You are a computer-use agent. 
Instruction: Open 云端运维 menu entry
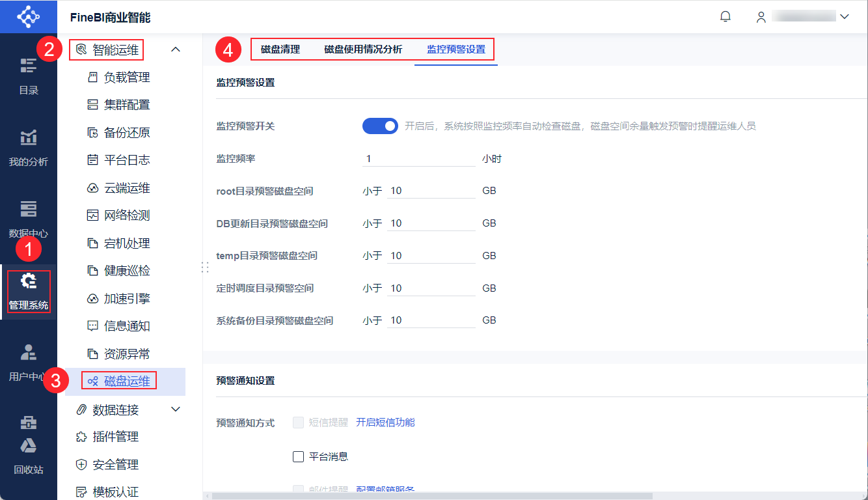click(128, 188)
